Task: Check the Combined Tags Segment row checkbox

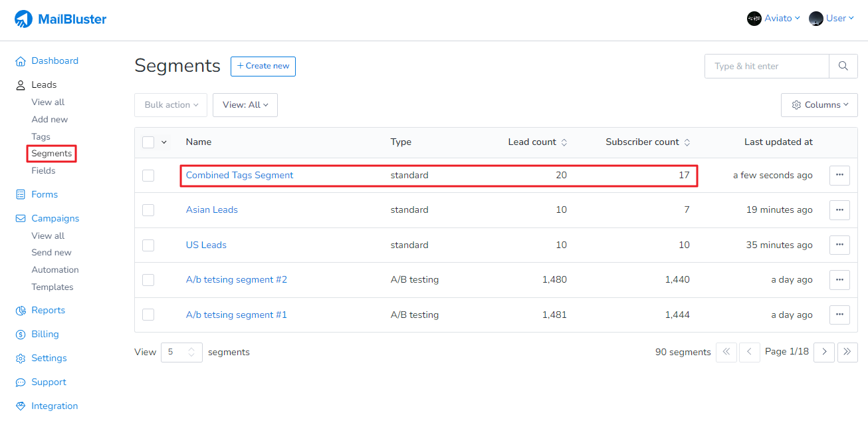Action: click(x=148, y=176)
